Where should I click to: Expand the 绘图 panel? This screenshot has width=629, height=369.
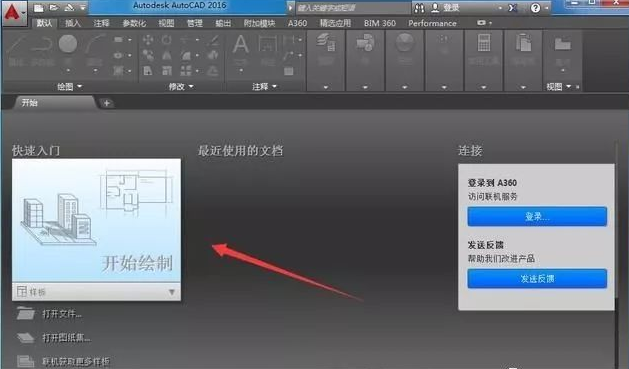click(x=70, y=86)
